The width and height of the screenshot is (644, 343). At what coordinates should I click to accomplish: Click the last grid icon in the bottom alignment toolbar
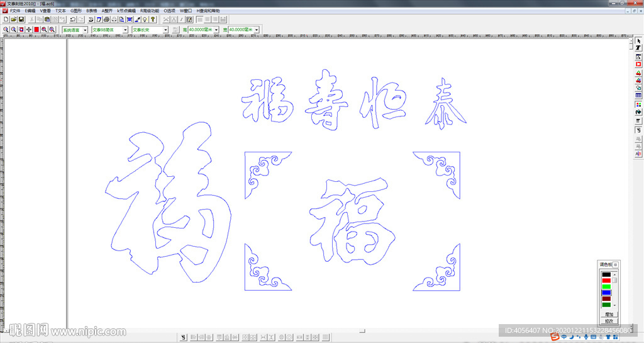pyautogui.click(x=326, y=337)
